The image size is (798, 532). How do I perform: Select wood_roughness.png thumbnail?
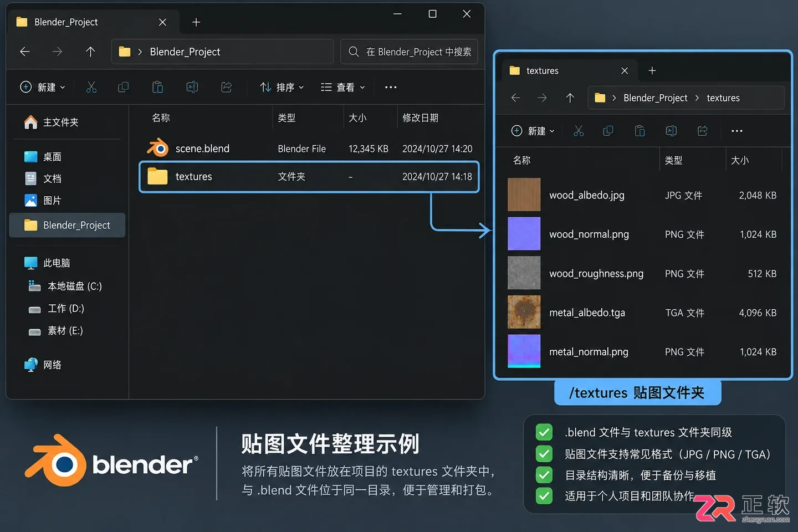524,273
